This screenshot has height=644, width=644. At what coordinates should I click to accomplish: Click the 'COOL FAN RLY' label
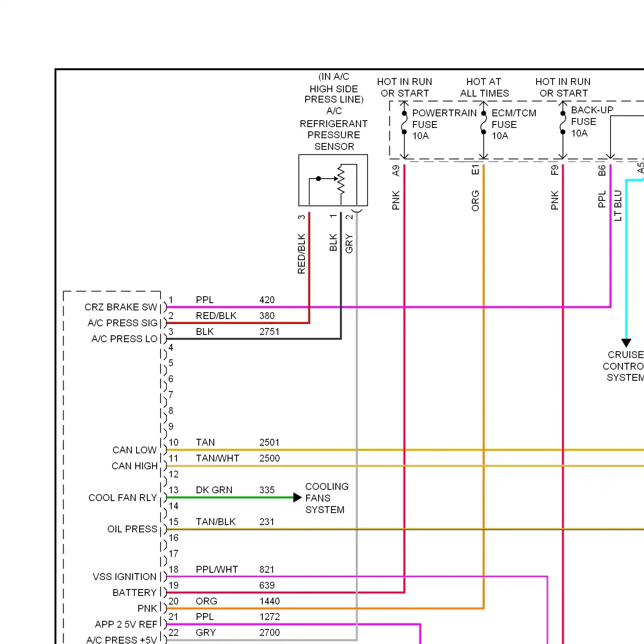point(123,498)
